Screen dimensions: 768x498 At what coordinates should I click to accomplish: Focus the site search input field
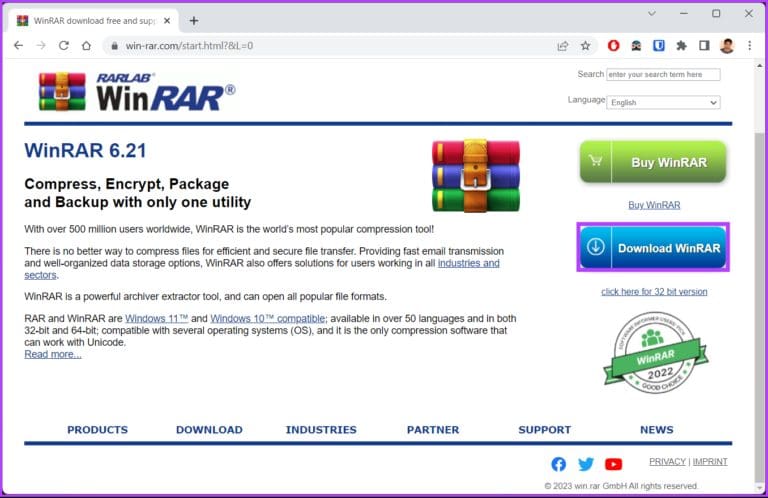click(663, 74)
